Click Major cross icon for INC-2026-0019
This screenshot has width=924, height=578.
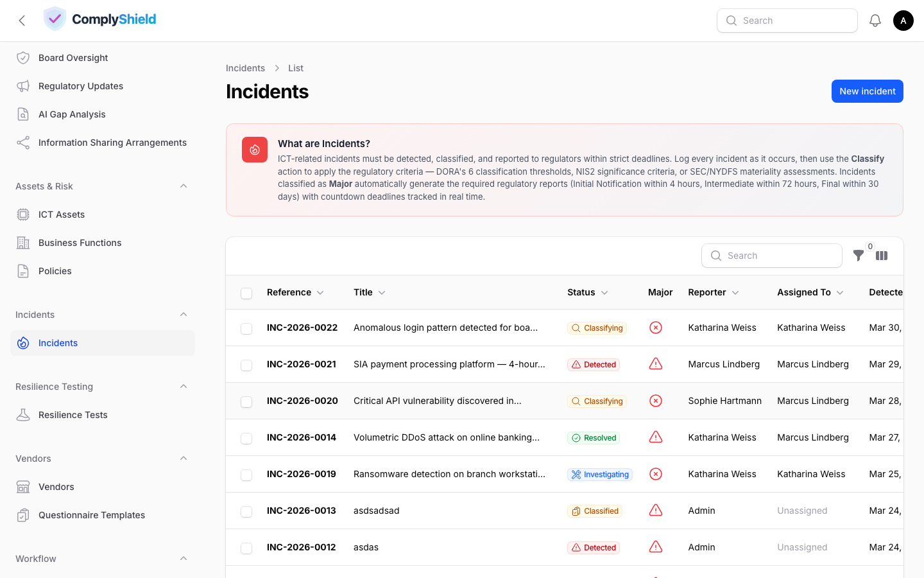click(656, 474)
